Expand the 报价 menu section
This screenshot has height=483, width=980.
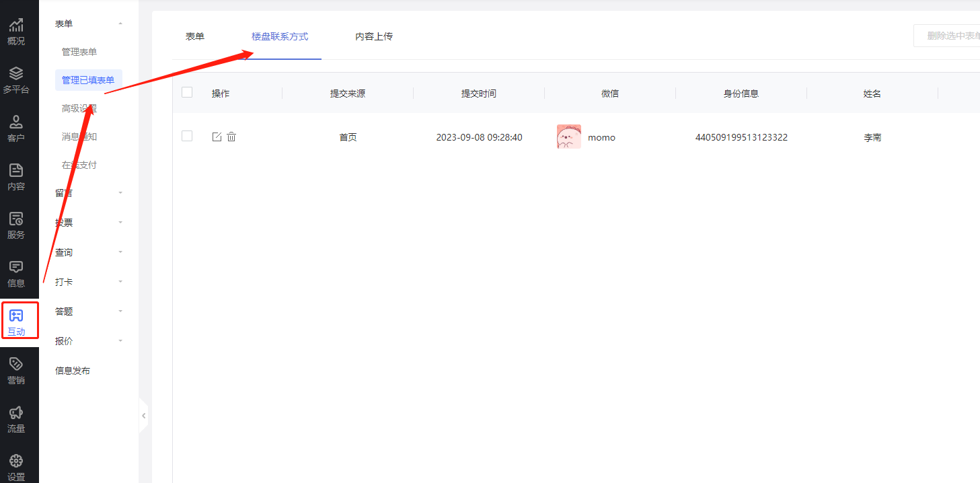[120, 341]
